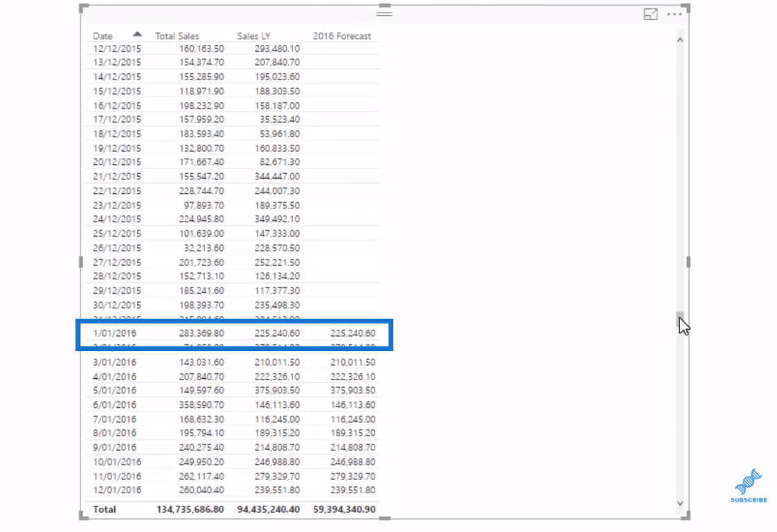Click 2016 Forecast value 279,329.70
Image resolution: width=777 pixels, height=532 pixels.
point(352,477)
